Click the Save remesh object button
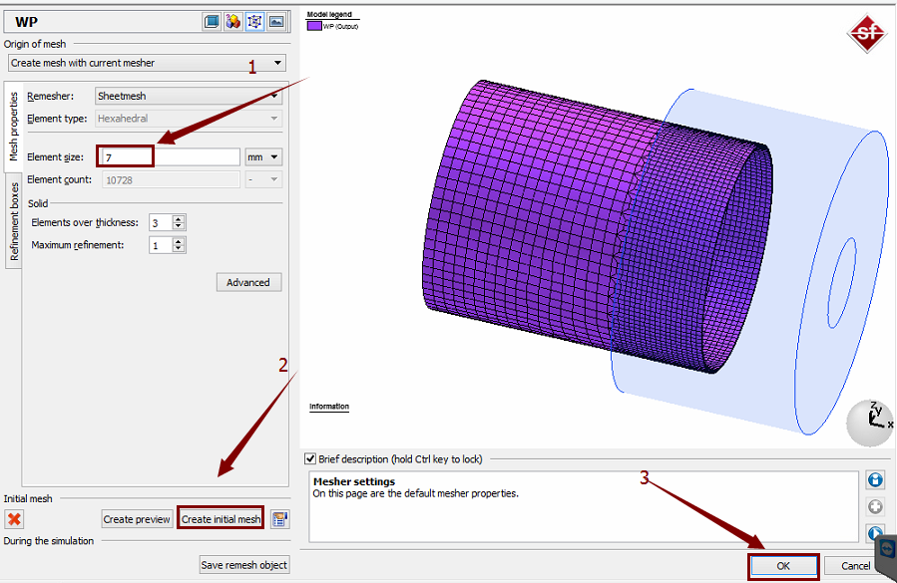The width and height of the screenshot is (897, 583). point(244,565)
